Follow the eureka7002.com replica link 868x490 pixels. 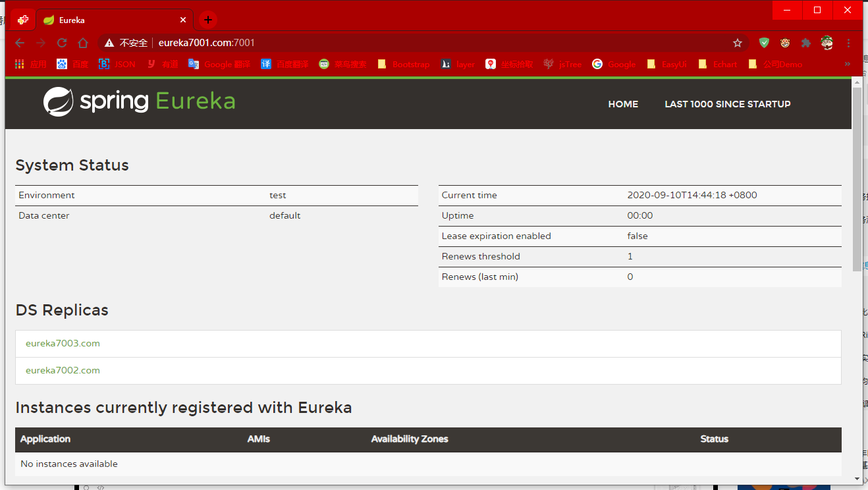coord(63,370)
